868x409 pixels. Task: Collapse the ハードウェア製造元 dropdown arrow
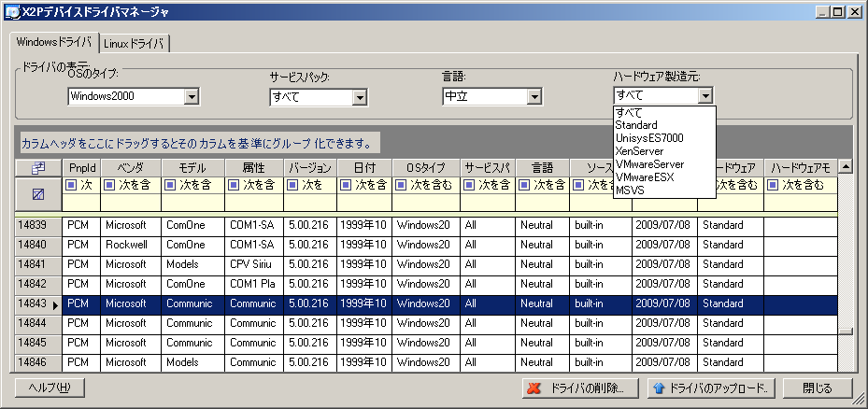(x=704, y=96)
